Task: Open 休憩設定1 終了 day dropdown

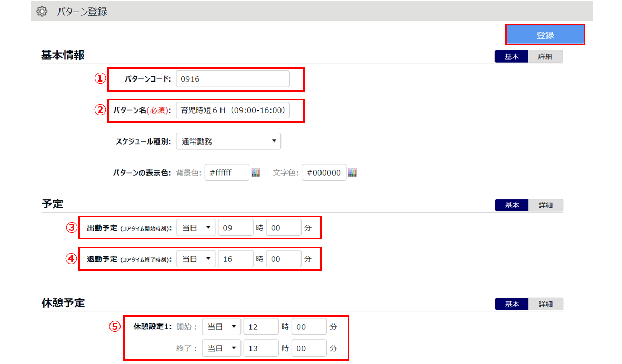Action: (222, 348)
